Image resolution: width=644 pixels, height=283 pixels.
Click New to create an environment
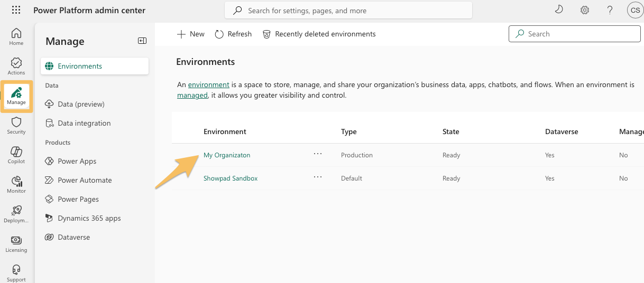tap(191, 34)
